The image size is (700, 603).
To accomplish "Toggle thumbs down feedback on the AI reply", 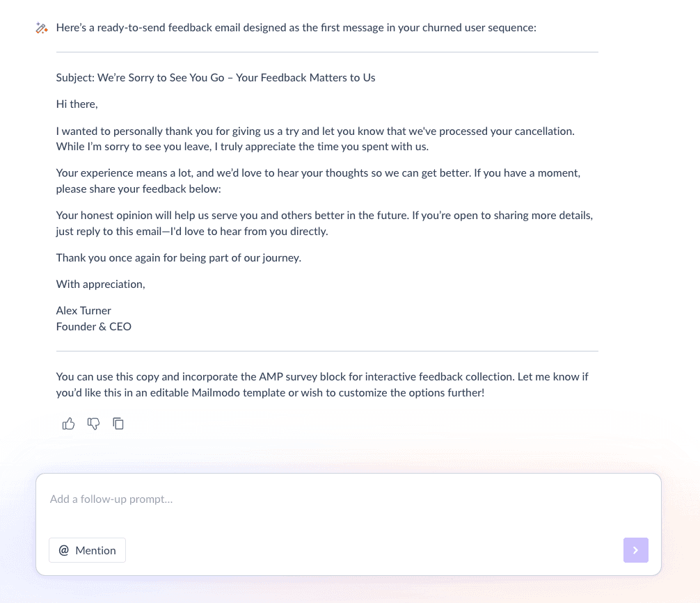I will point(93,424).
